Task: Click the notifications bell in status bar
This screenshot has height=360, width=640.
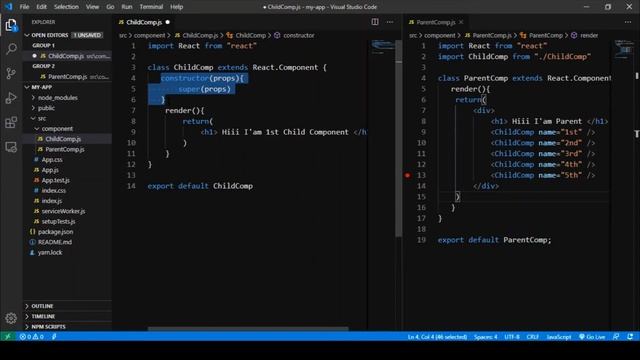Action: tap(630, 337)
